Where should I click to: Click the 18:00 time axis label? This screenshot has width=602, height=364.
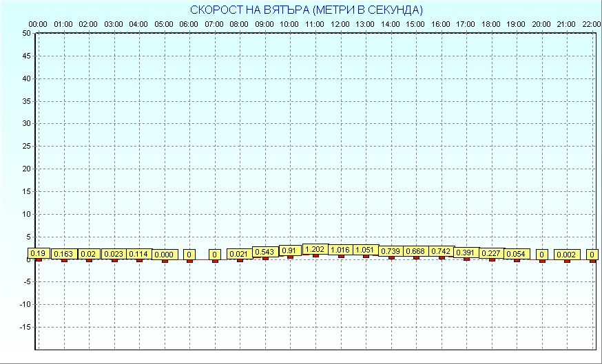point(491,24)
